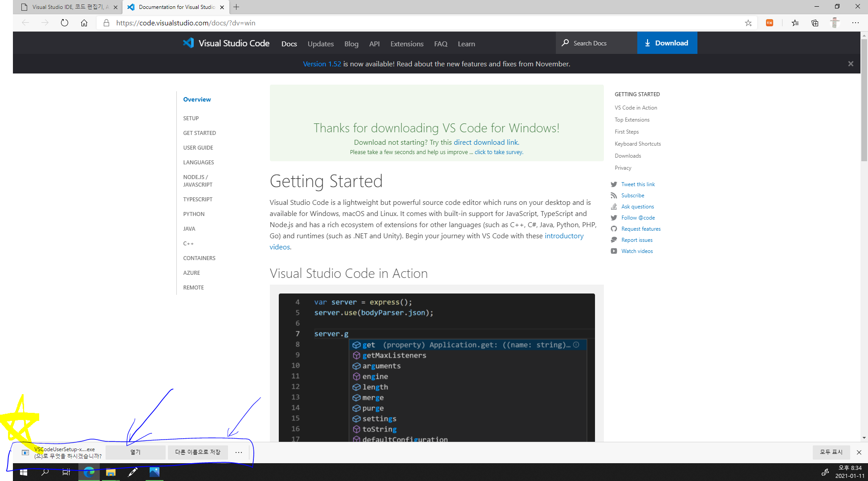The image size is (868, 481).
Task: Click the 열기 button for downloaded file
Action: point(135,452)
